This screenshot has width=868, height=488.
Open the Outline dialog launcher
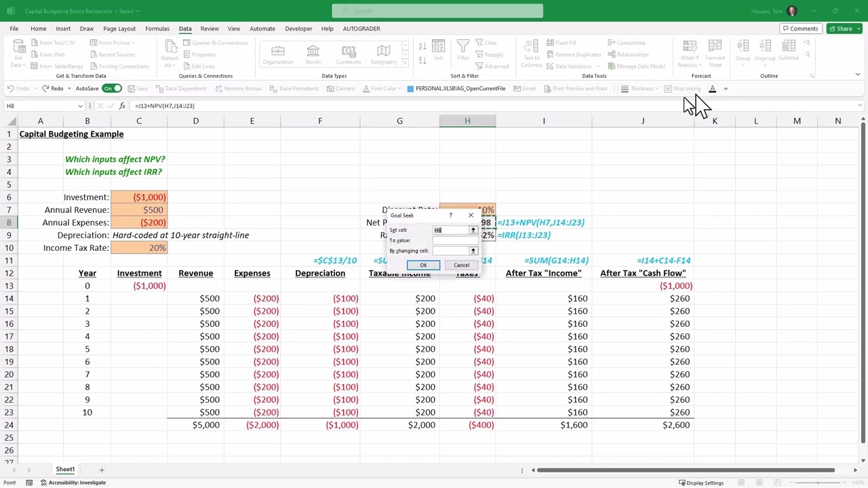point(812,76)
